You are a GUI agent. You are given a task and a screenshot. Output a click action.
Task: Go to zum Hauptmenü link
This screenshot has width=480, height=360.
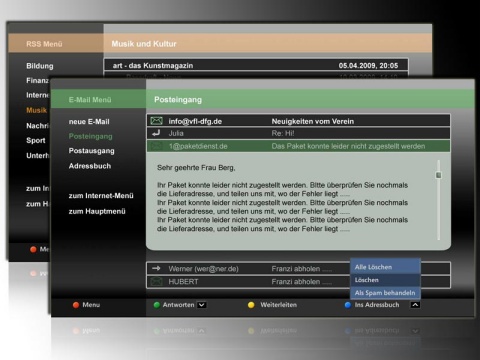97,211
